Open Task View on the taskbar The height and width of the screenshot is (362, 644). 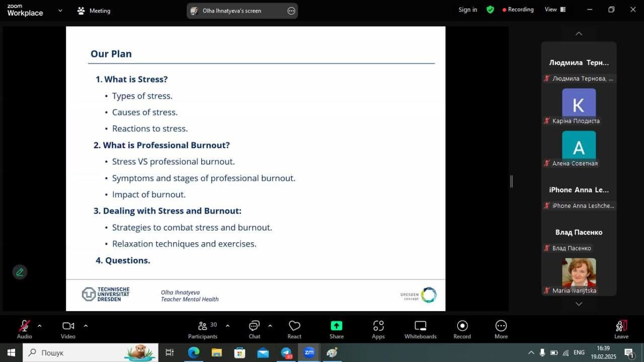[x=170, y=352]
